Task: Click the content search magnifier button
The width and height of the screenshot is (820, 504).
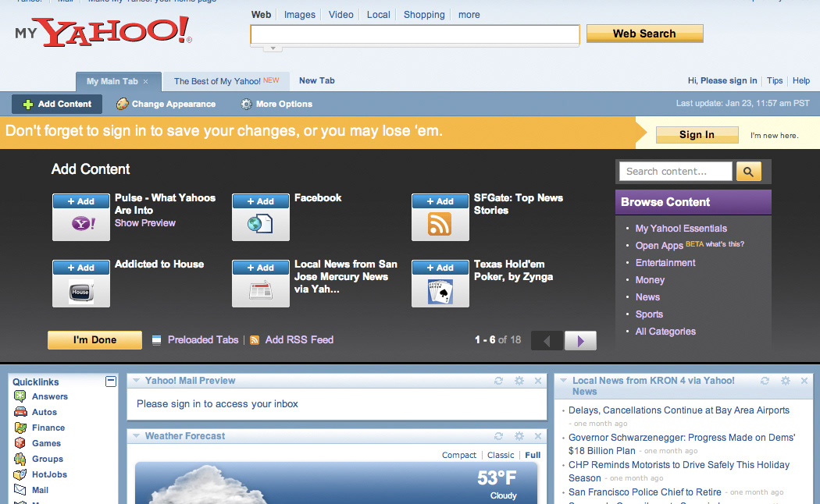Action: click(x=748, y=172)
